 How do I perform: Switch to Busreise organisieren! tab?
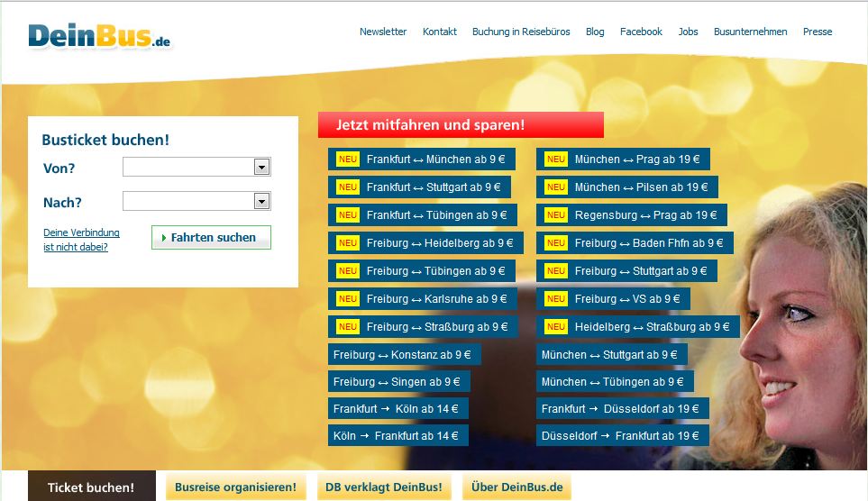(x=236, y=487)
